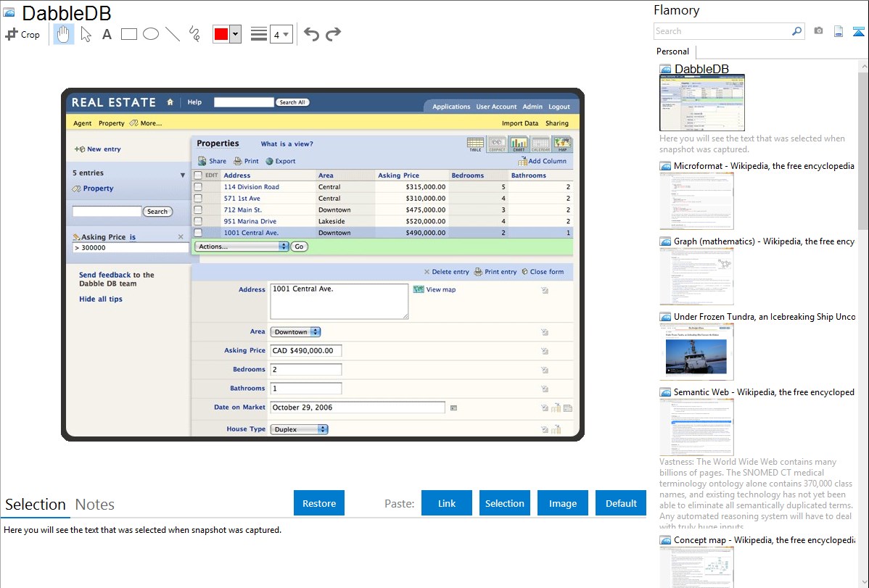Check the 114 Division Road row checkbox

click(198, 187)
